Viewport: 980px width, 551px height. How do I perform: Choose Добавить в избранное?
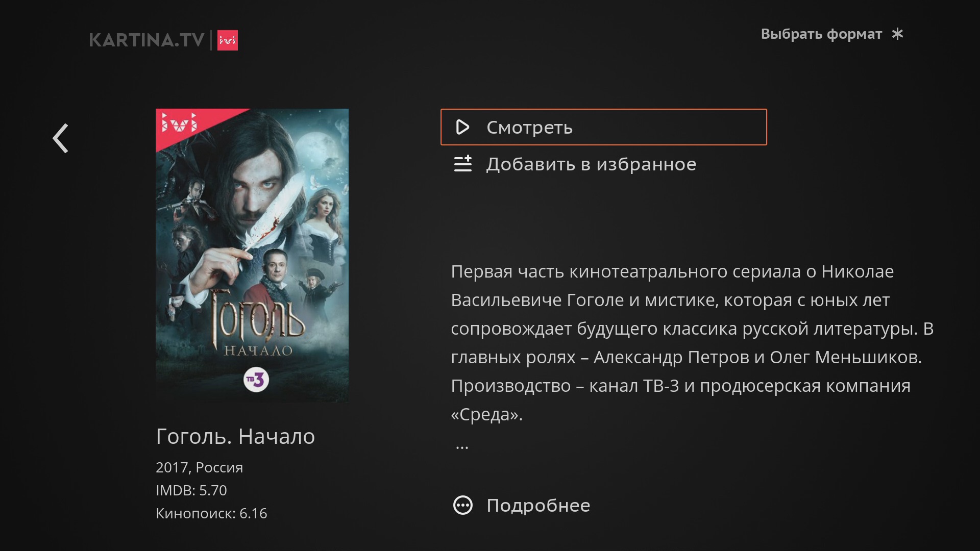(591, 164)
